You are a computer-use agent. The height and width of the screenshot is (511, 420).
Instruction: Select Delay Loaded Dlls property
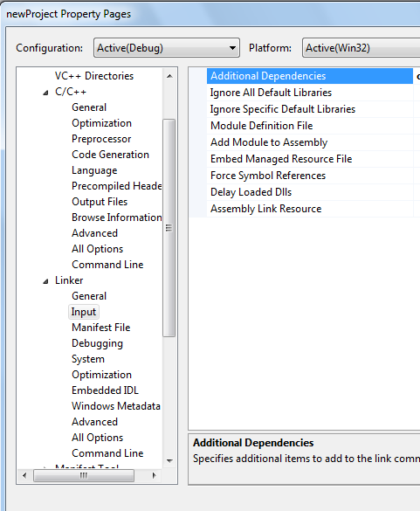pyautogui.click(x=310, y=192)
